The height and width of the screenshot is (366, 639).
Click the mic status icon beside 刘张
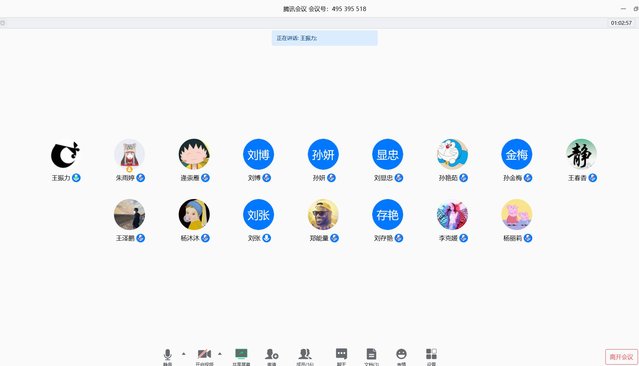point(267,238)
